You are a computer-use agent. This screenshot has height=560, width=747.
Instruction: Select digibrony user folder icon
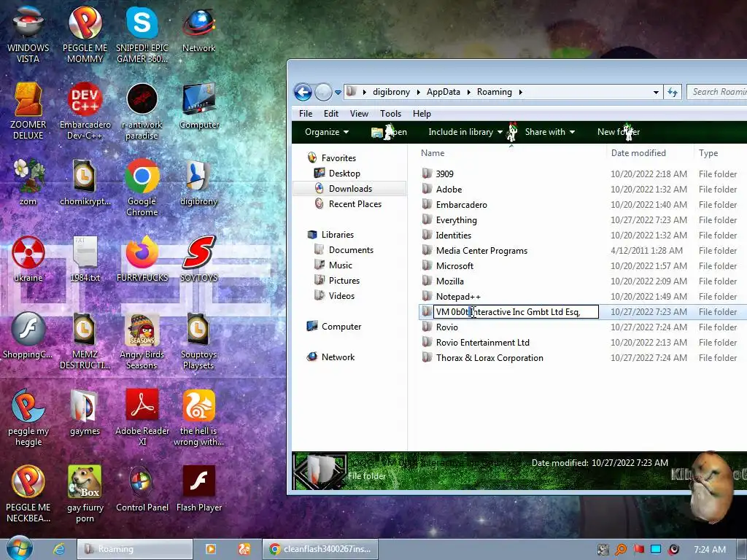tap(198, 182)
